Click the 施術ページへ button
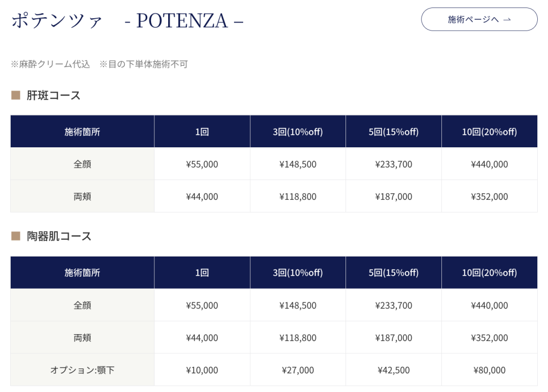 click(x=479, y=19)
